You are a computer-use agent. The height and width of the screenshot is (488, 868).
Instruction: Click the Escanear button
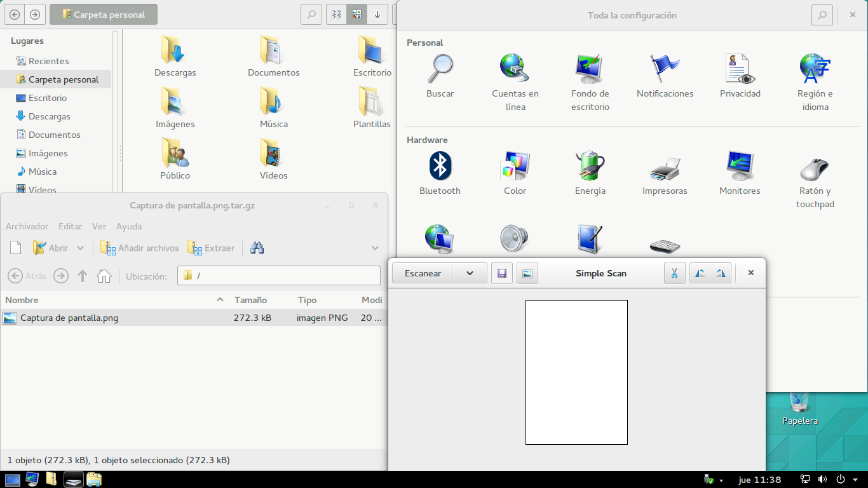click(423, 273)
